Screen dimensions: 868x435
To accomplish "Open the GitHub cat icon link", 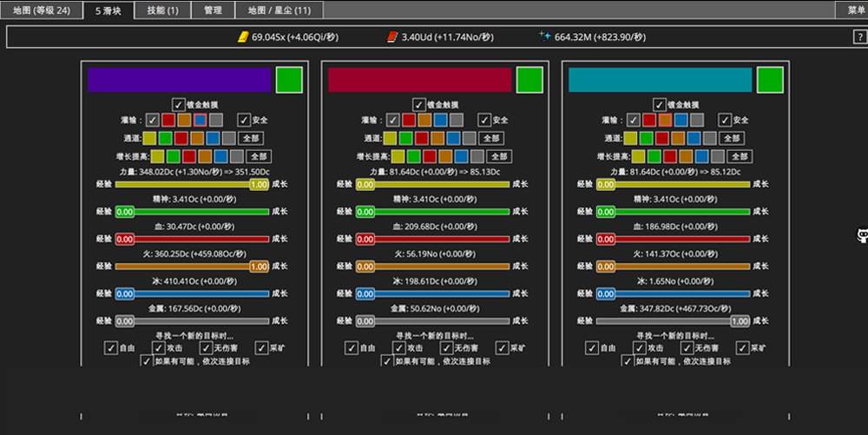I will point(863,235).
